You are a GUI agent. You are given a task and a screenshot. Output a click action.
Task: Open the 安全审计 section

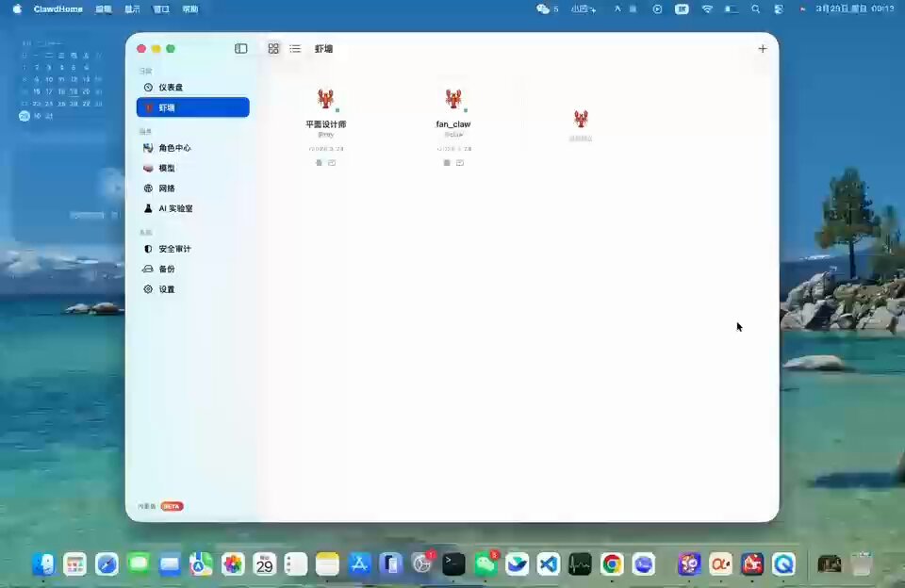point(173,248)
